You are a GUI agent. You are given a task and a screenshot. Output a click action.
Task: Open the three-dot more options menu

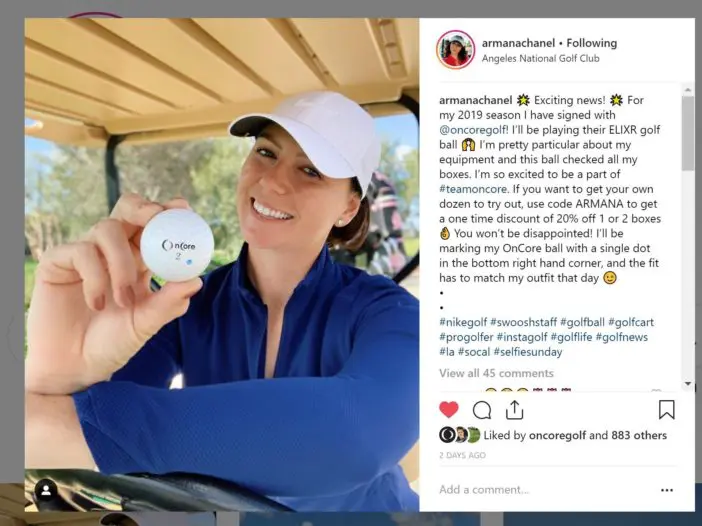(667, 490)
